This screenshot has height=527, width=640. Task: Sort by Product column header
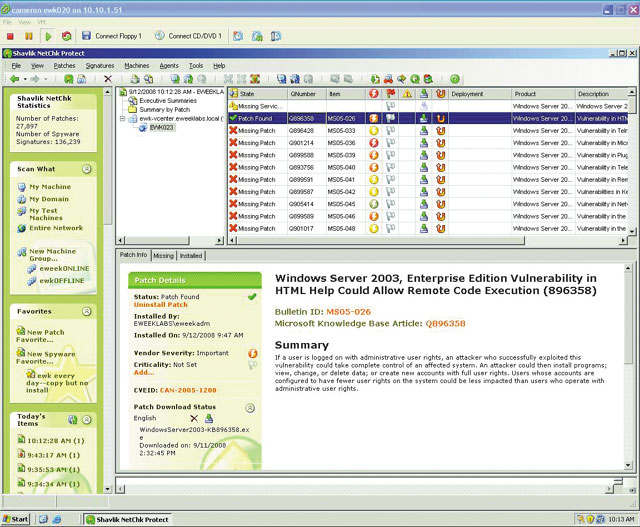543,94
